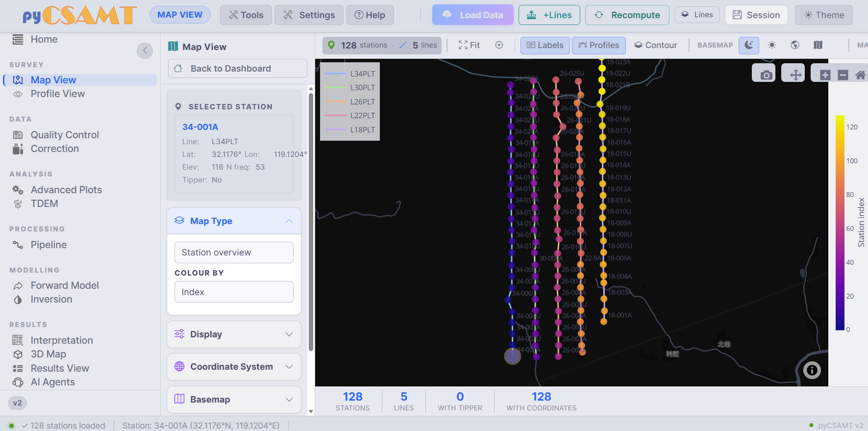Toggle station Labels on the map

coord(545,45)
